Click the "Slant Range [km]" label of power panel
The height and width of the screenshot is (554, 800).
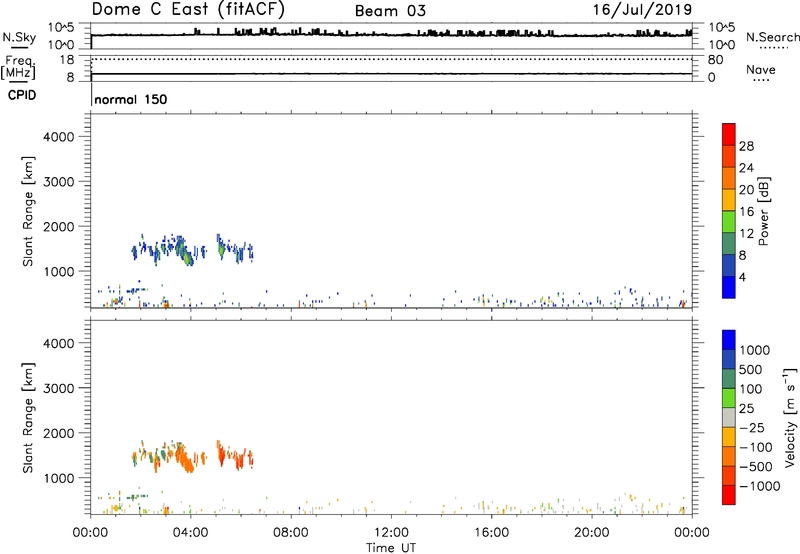click(x=28, y=211)
